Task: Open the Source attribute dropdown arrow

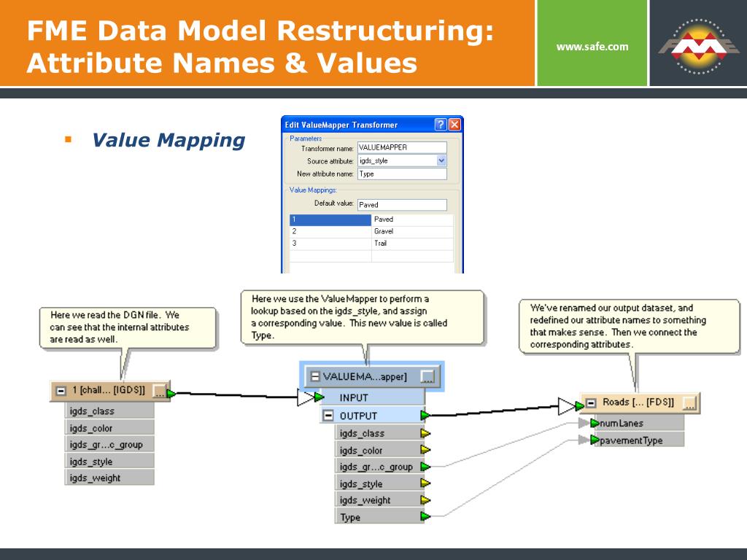Action: 441,161
